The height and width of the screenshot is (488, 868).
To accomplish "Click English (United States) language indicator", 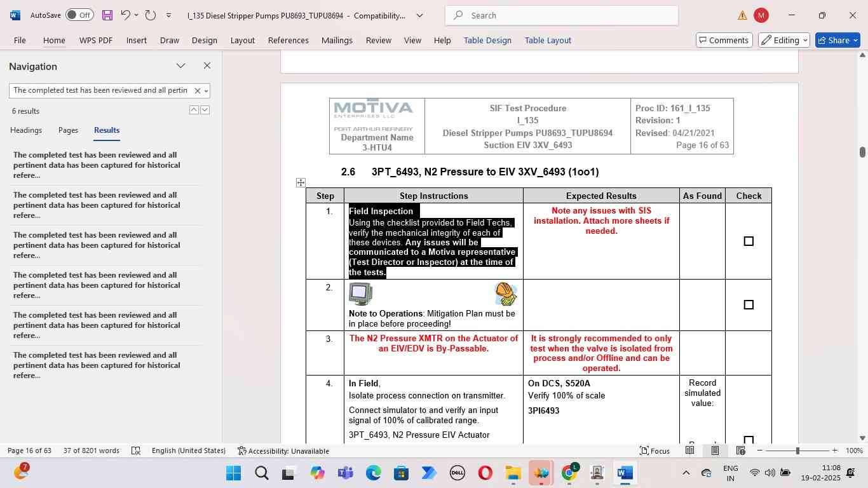I will tap(189, 451).
